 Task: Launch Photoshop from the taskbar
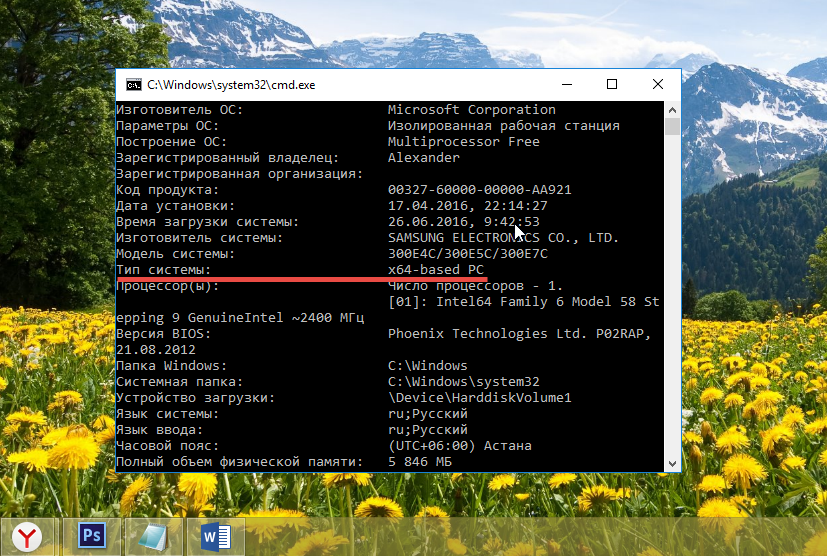(92, 537)
